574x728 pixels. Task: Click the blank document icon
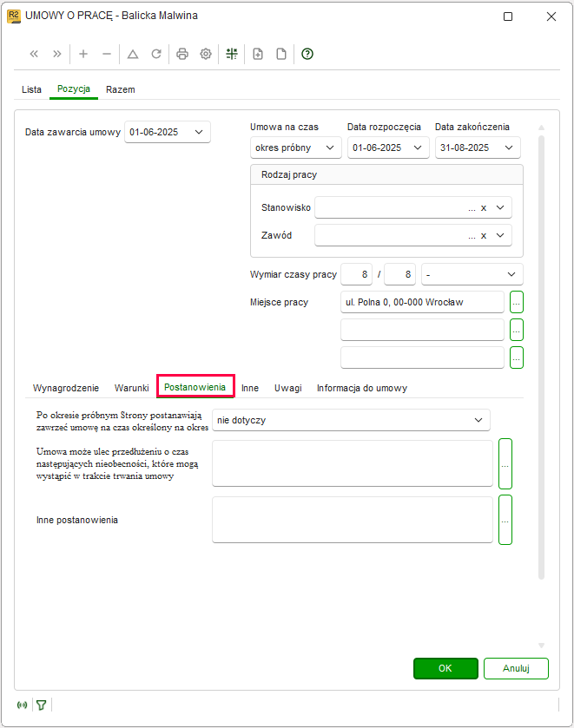281,54
